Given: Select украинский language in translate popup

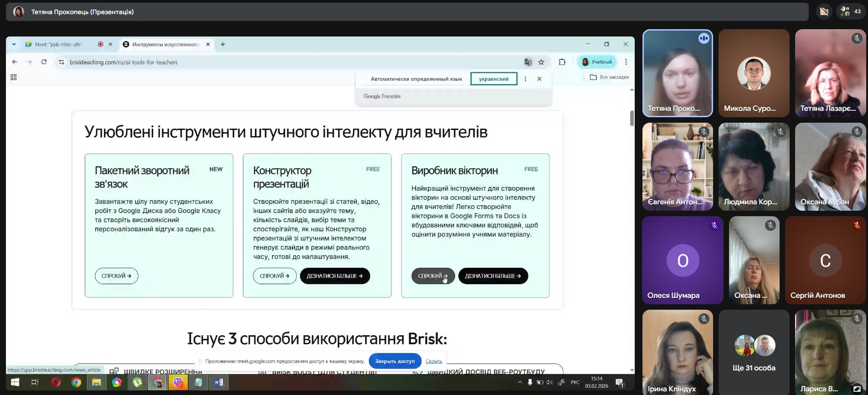Looking at the screenshot, I should click(x=494, y=79).
